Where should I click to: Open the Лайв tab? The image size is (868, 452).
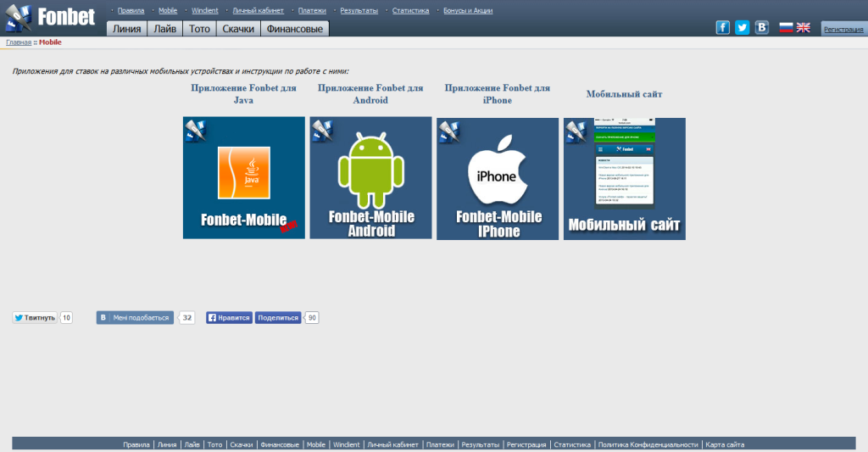pyautogui.click(x=165, y=29)
